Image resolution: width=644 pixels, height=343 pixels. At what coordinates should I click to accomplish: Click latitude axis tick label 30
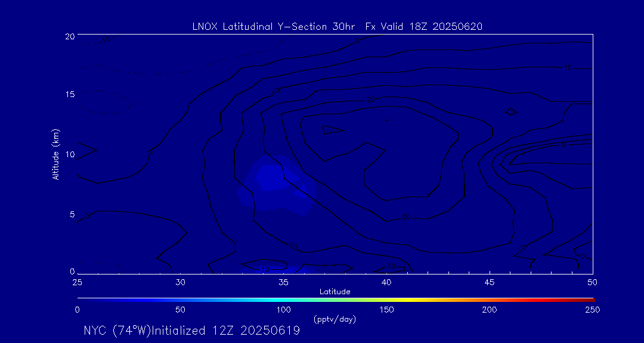tap(180, 282)
